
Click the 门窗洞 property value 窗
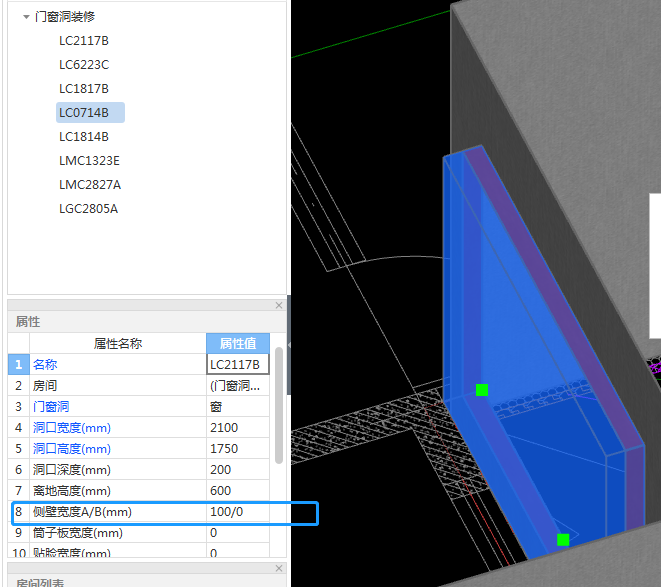[x=238, y=407]
